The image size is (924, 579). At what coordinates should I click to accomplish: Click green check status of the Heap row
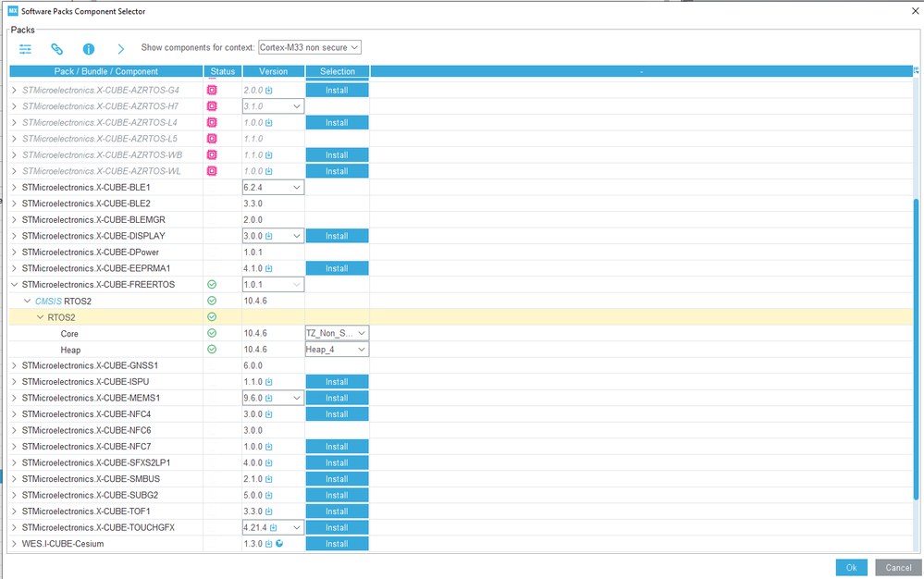(x=212, y=350)
